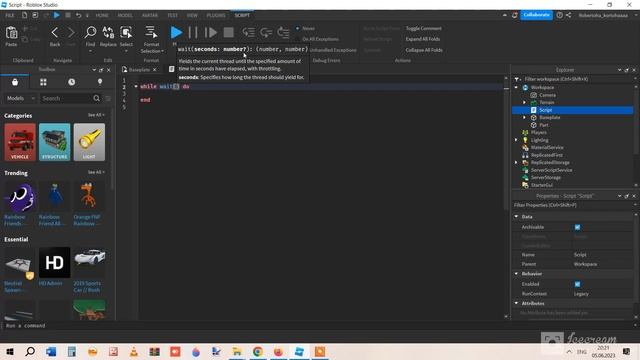640x360 pixels.
Task: Click Toggle Comment action
Action: tap(423, 28)
